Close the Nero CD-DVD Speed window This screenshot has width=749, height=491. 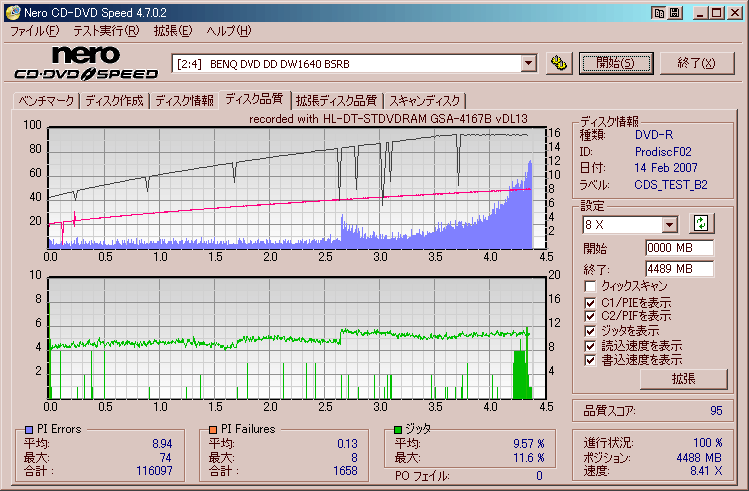(x=735, y=13)
